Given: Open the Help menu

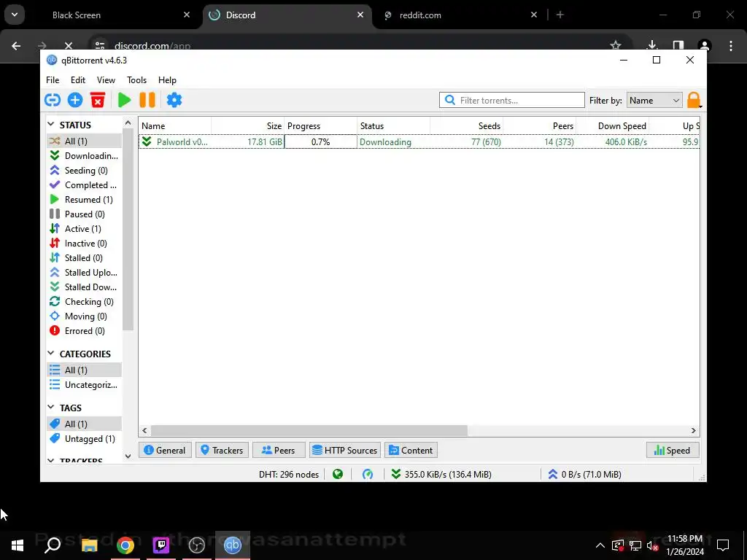Looking at the screenshot, I should coord(167,80).
